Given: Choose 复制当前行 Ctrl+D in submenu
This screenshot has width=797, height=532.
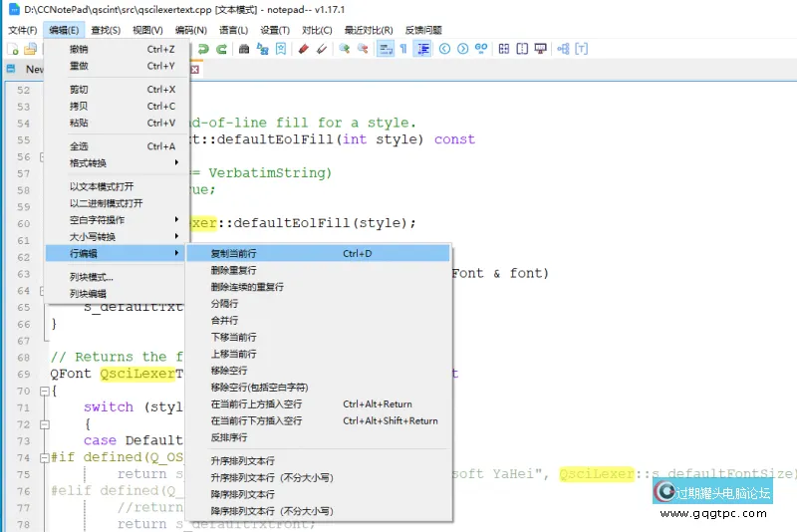Looking at the screenshot, I should coord(318,254).
